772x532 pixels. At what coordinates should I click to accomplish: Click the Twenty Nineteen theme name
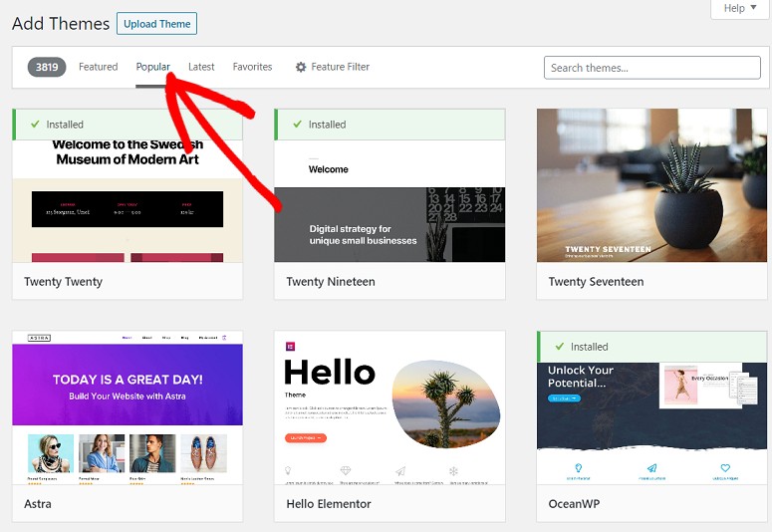(x=331, y=282)
